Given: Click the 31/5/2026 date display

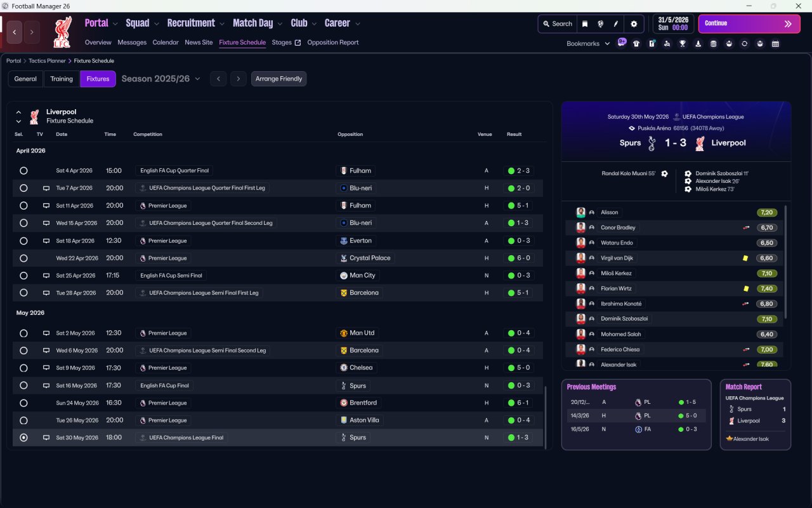Looking at the screenshot, I should [674, 24].
